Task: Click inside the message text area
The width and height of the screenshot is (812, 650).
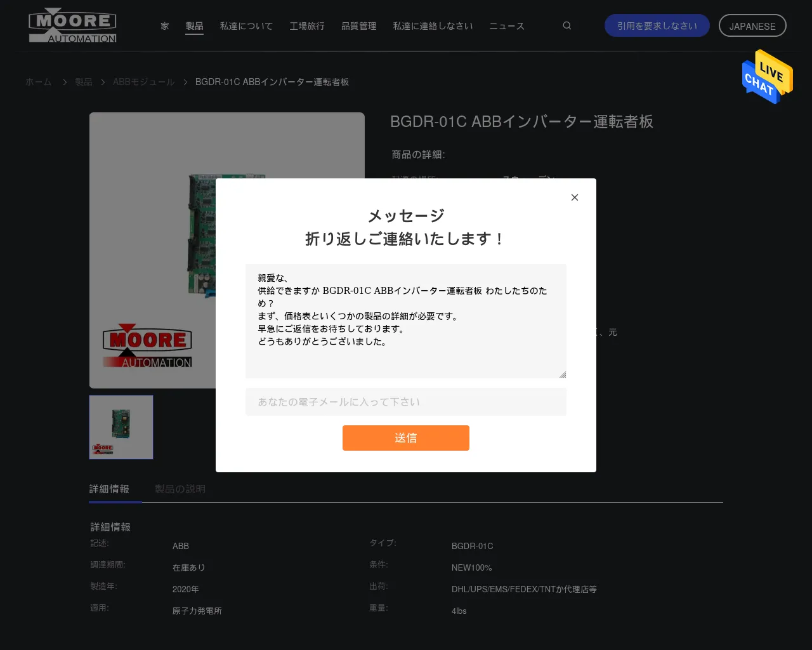Action: (406, 321)
